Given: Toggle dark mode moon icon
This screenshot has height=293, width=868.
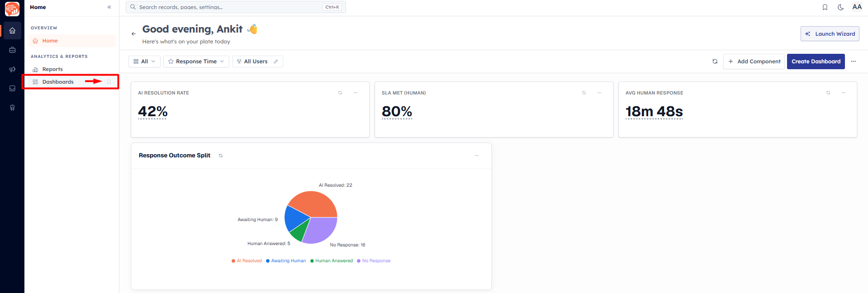Looking at the screenshot, I should point(841,7).
